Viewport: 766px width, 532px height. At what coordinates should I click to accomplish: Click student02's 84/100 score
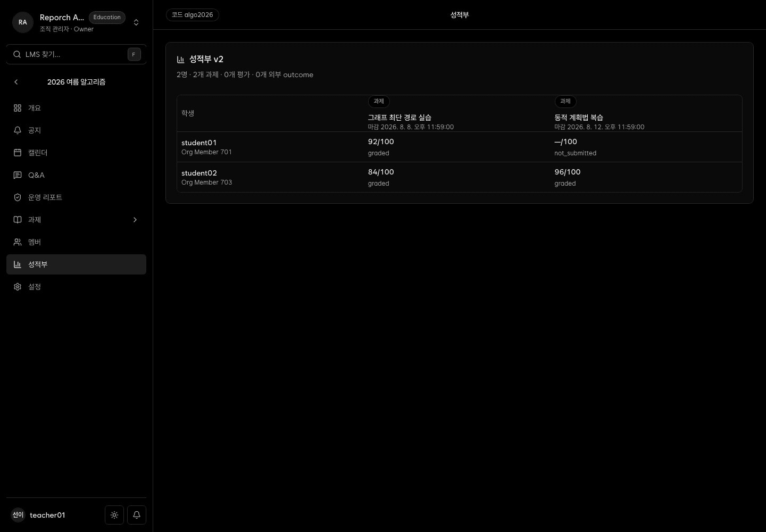(381, 172)
